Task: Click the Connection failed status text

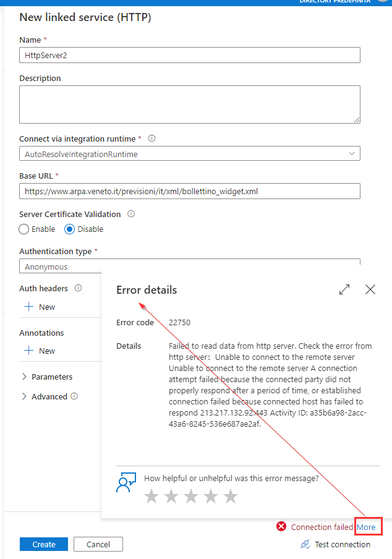Action: [322, 527]
